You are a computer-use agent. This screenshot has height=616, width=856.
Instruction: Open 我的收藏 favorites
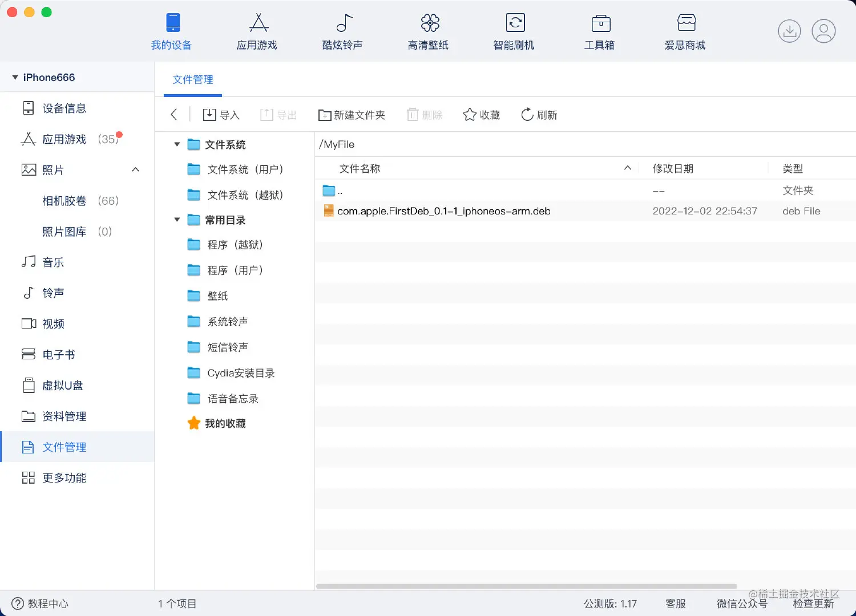point(217,423)
